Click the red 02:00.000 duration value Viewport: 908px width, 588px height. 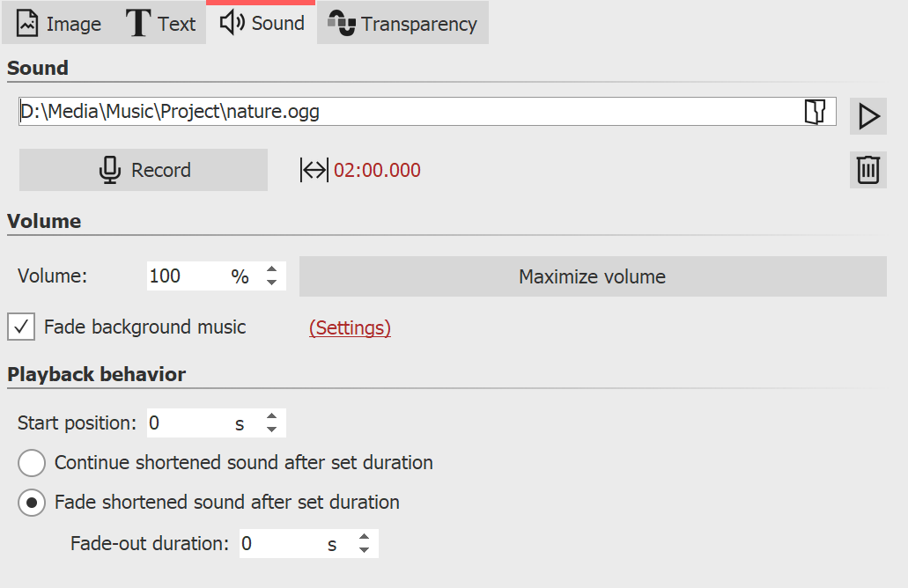tap(377, 170)
